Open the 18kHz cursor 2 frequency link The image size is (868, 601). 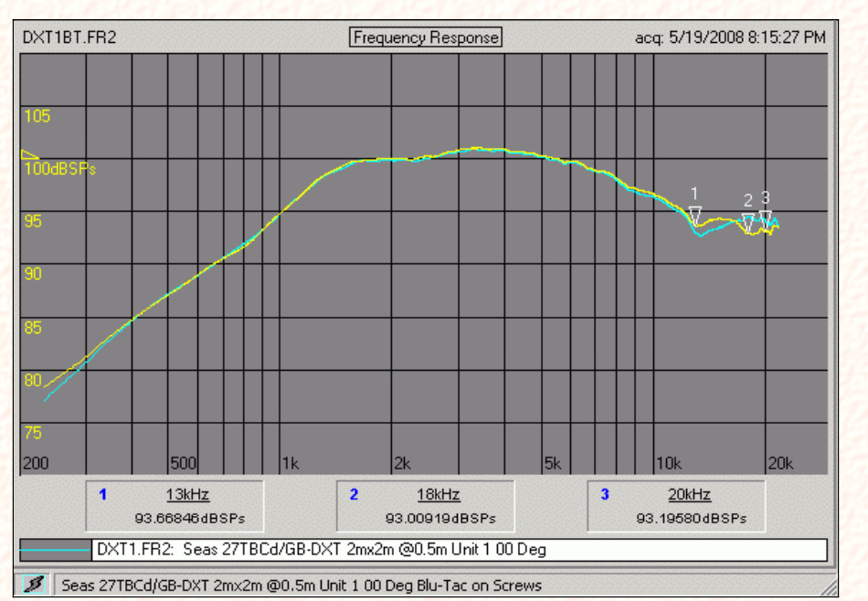click(438, 494)
